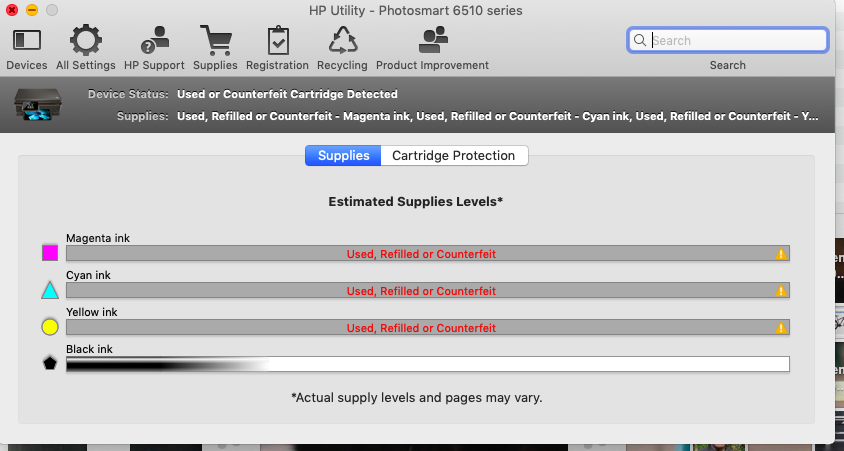Screen dimensions: 844x451
Task: Click the Photosmart printer thumbnail
Action: click(38, 104)
